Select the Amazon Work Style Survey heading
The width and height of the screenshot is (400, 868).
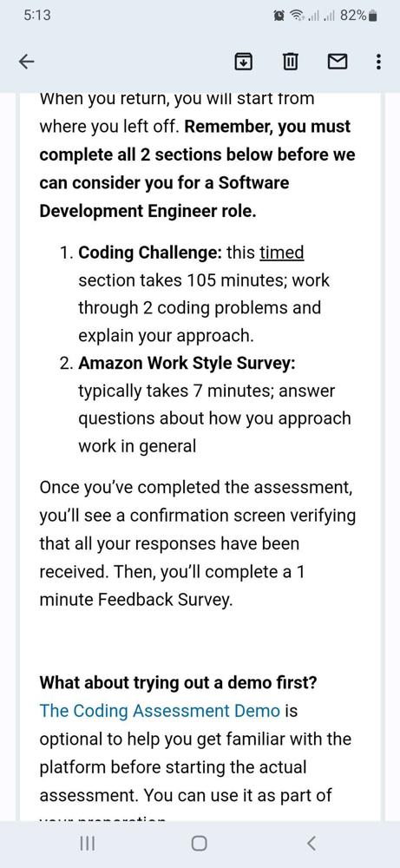click(187, 364)
